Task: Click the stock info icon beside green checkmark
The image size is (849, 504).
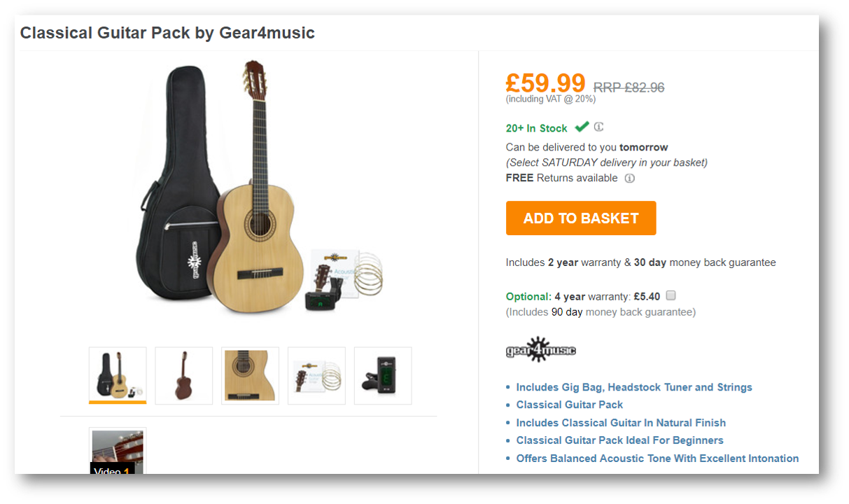Action: (x=599, y=127)
